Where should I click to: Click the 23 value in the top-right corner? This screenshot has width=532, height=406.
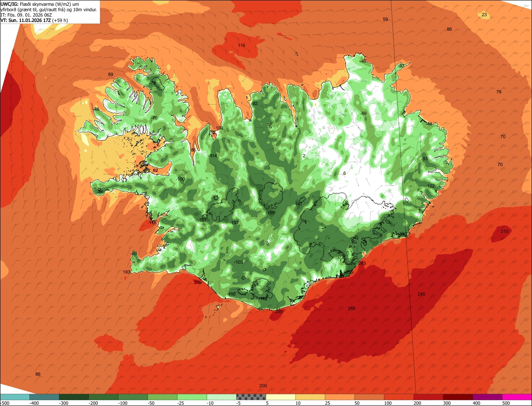(x=484, y=15)
